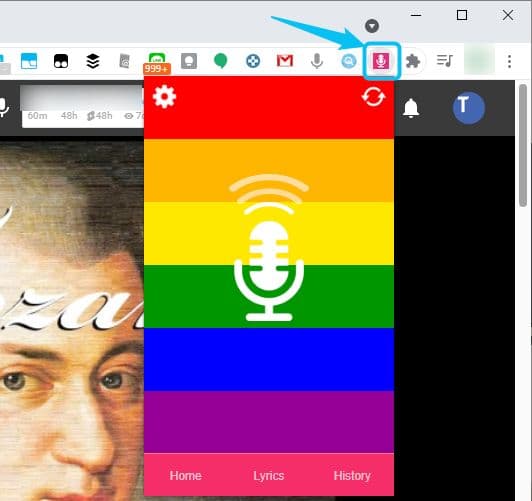This screenshot has width=532, height=501.
Task: Start listening with the large microphone
Action: (269, 248)
